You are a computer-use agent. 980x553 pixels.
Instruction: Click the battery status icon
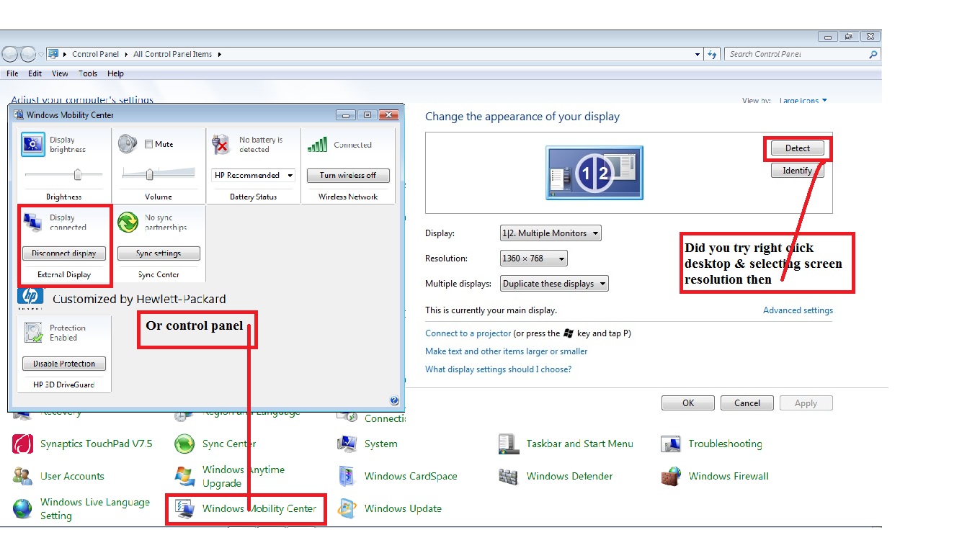220,145
